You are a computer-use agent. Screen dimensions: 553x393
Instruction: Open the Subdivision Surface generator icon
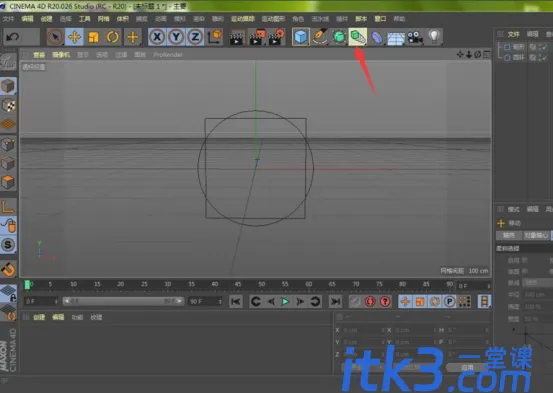[339, 37]
